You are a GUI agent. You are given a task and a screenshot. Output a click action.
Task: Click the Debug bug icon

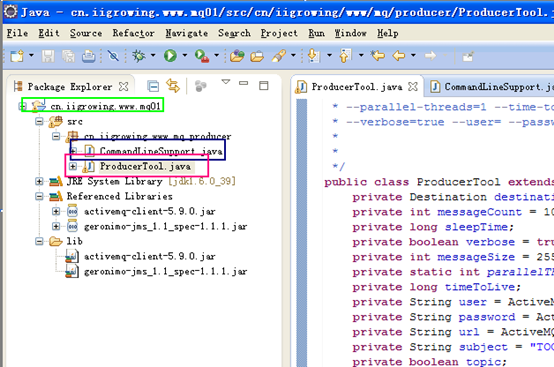(138, 55)
